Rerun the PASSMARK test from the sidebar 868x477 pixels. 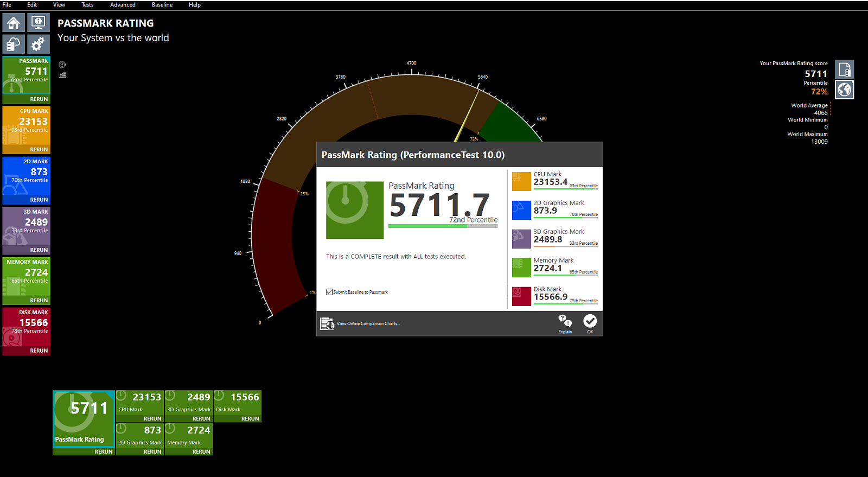click(39, 99)
